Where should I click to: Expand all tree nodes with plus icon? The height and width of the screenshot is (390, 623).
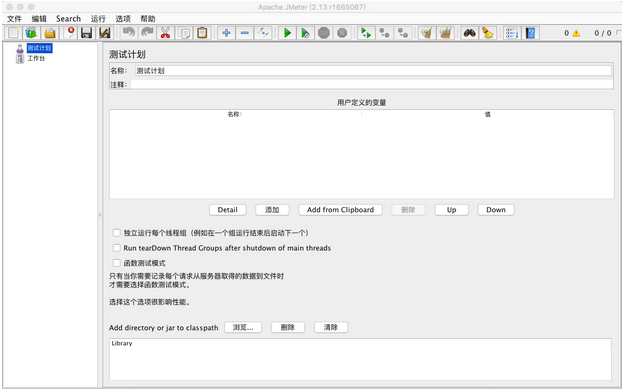coord(226,33)
